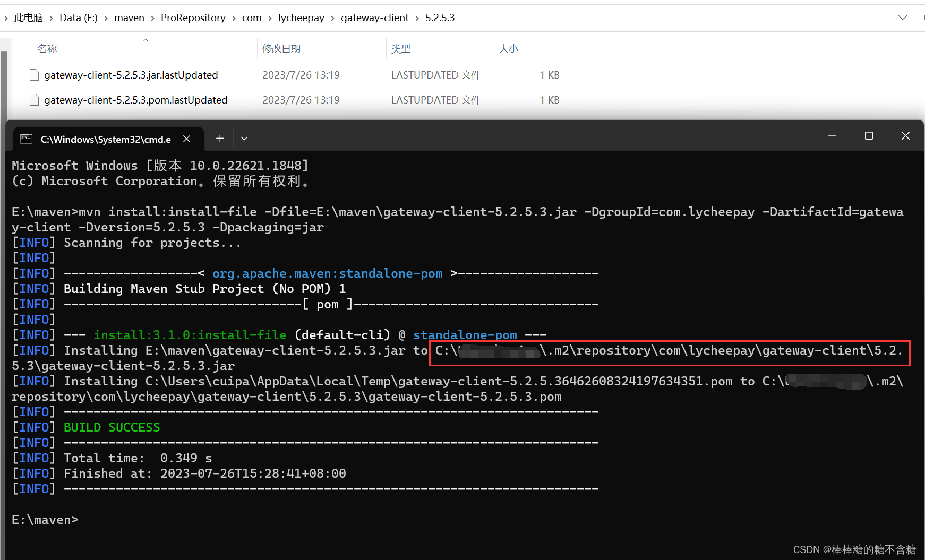Switch to the C:\Windows\System32\cmd.e tab
The height and width of the screenshot is (560, 925).
coord(106,139)
